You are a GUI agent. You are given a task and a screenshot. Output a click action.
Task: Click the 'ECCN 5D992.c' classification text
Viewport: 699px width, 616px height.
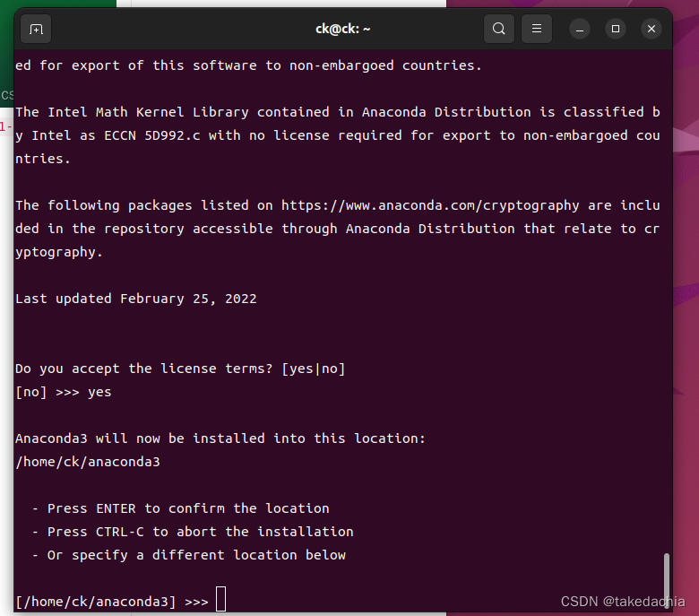[152, 135]
